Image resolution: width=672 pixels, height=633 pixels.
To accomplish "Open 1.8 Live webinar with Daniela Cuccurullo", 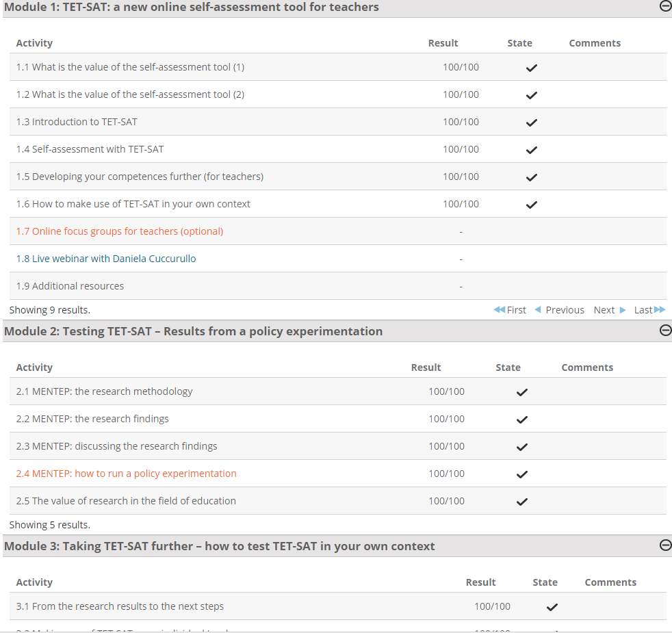I will point(106,259).
